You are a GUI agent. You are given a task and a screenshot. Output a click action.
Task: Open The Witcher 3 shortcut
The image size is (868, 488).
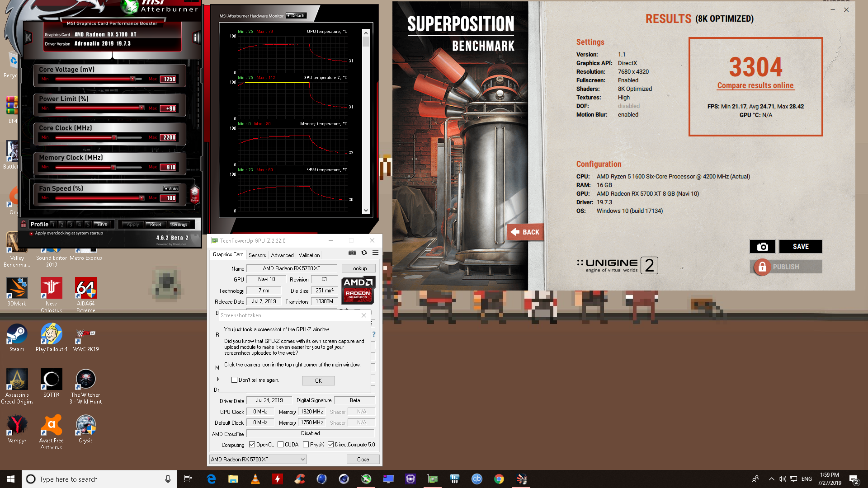[x=86, y=386]
